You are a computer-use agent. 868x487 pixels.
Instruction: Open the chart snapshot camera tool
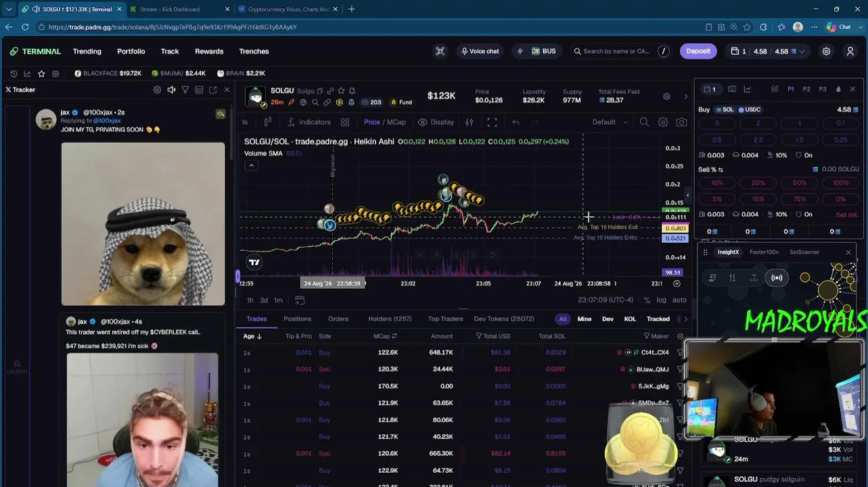click(681, 122)
